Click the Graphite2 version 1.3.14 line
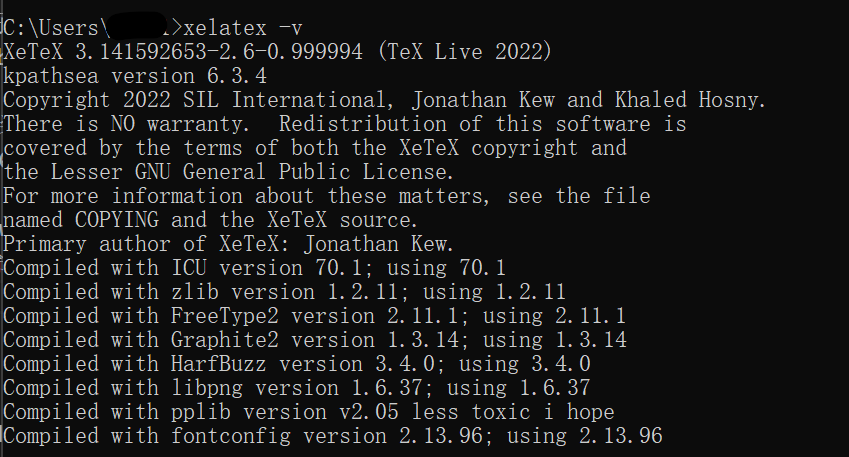This screenshot has width=849, height=457. click(x=315, y=340)
